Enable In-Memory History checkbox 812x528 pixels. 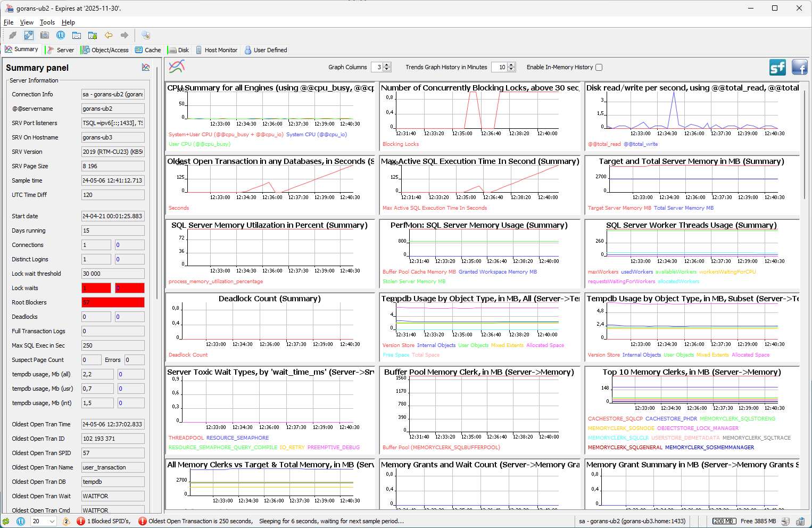tap(599, 67)
